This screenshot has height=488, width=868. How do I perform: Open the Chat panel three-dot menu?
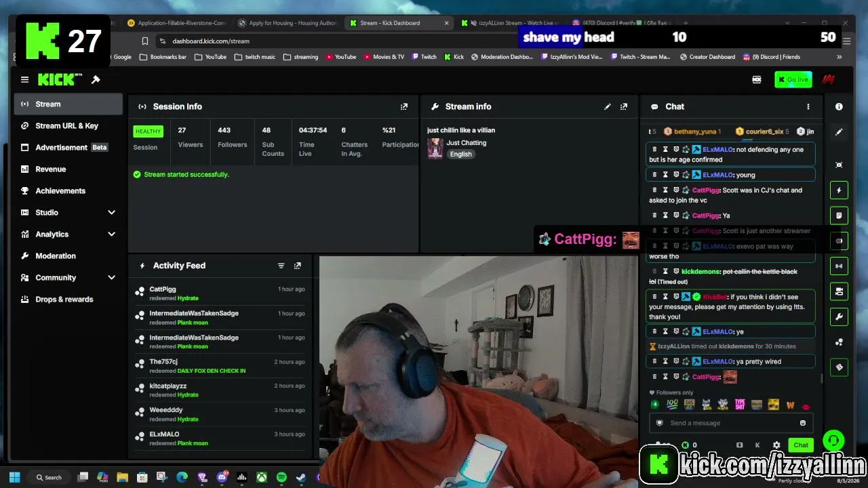click(x=808, y=106)
